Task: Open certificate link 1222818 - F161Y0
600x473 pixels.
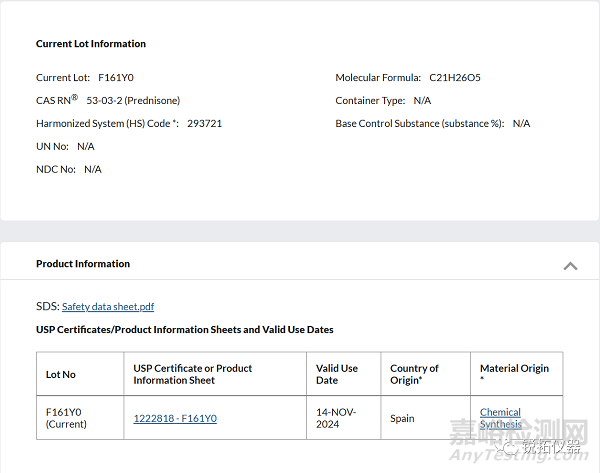Action: click(x=175, y=418)
